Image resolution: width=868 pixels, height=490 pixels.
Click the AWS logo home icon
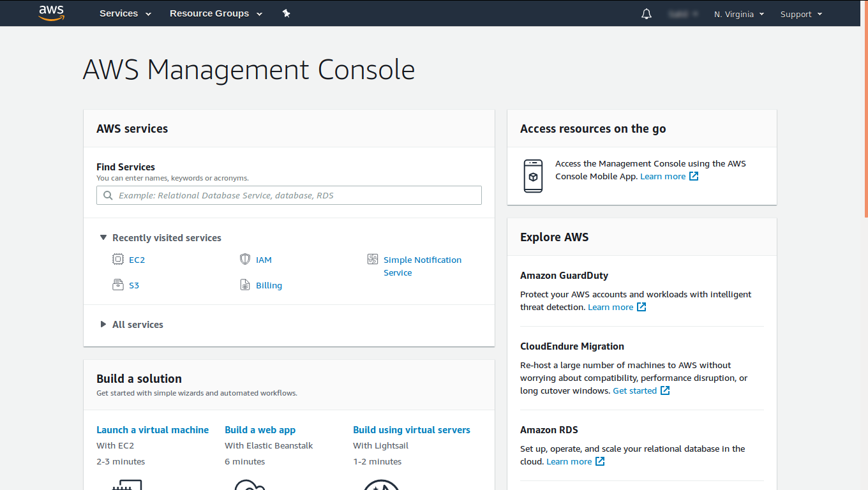tap(51, 13)
